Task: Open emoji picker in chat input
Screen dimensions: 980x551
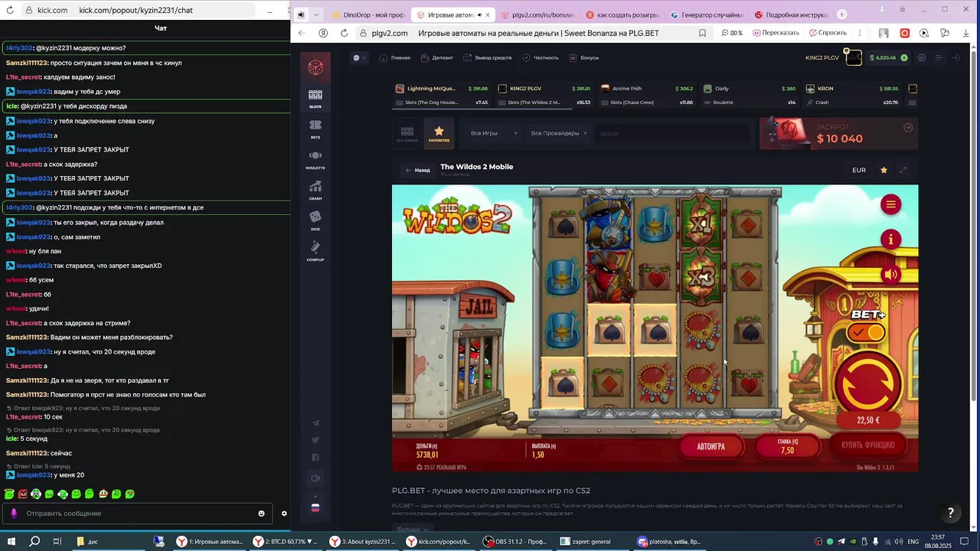Action: point(261,514)
